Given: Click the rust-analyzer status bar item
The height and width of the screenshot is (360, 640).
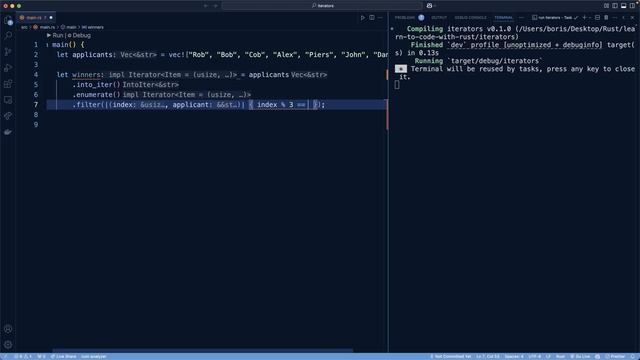Looking at the screenshot, I should coord(94,356).
